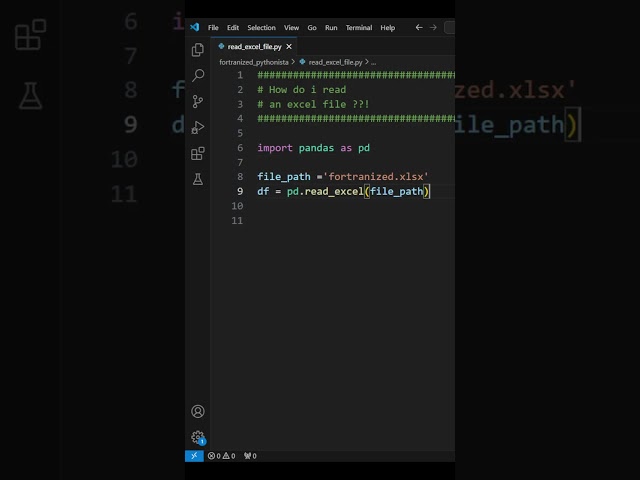Close the read_excel_file.py tab

click(x=289, y=47)
